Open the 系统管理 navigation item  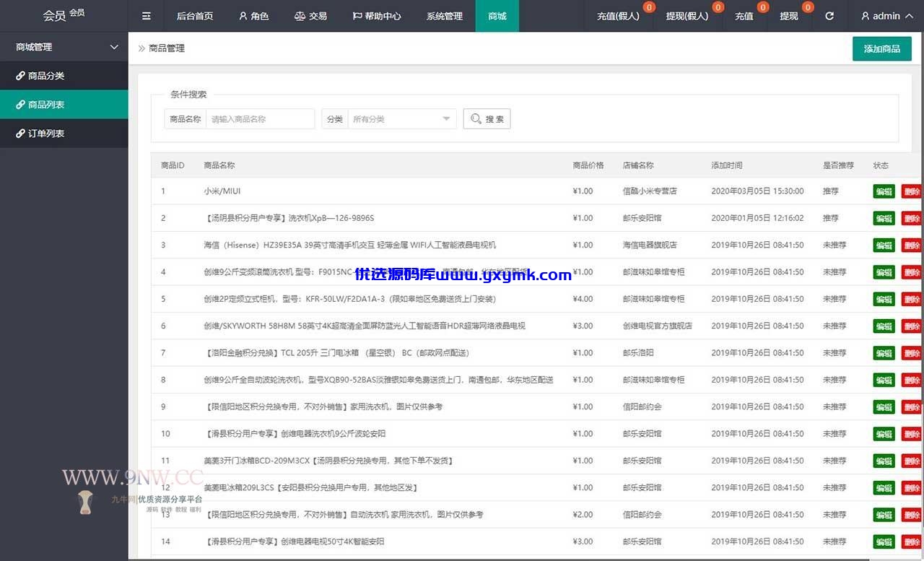(445, 16)
